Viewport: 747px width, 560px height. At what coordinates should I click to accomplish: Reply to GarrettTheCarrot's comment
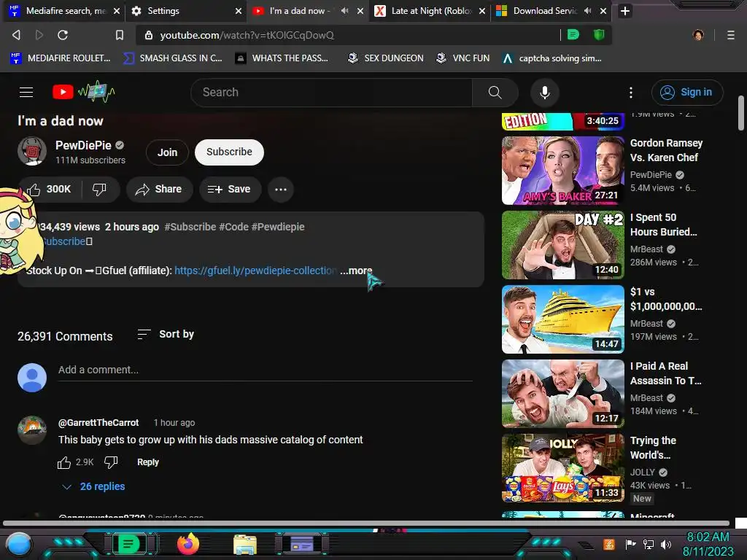coord(147,462)
